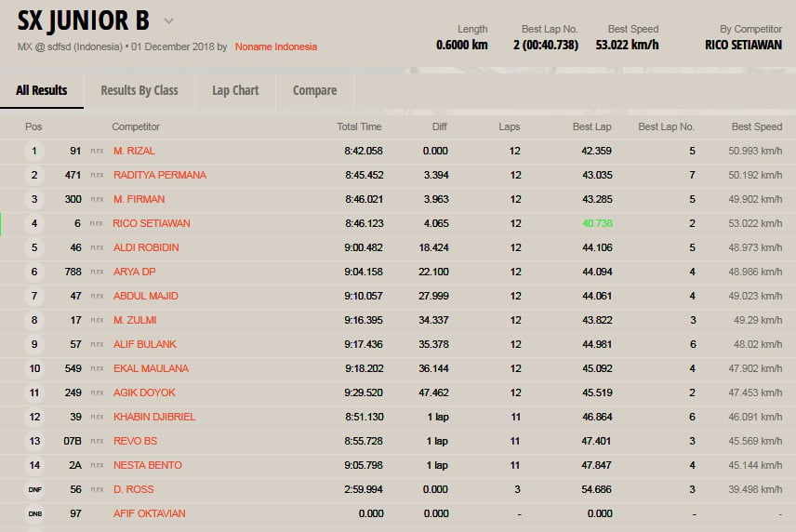The width and height of the screenshot is (796, 532).
Task: Click the DNS status badge for AFIF OKTAVIAN
Action: click(x=34, y=513)
